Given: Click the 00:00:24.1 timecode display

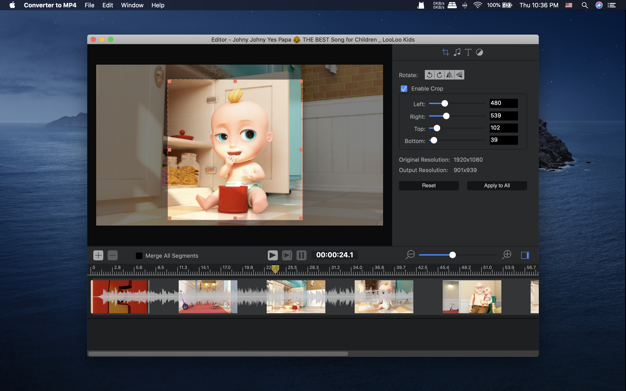Looking at the screenshot, I should point(335,255).
